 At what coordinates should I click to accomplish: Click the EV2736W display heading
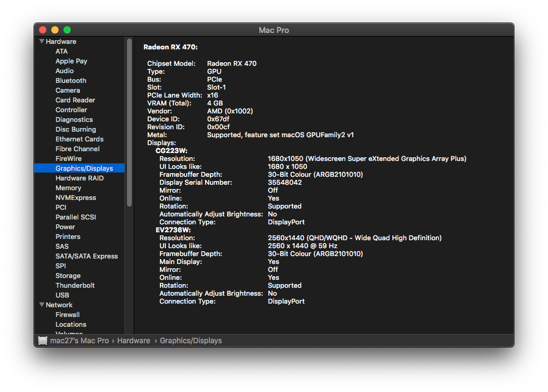pos(173,230)
